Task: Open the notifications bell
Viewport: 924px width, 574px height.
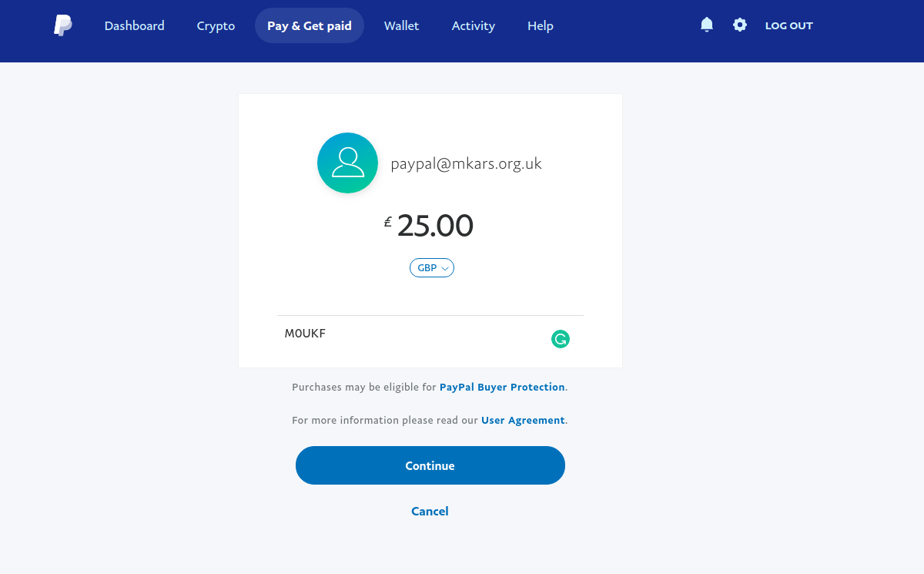Action: click(x=707, y=25)
